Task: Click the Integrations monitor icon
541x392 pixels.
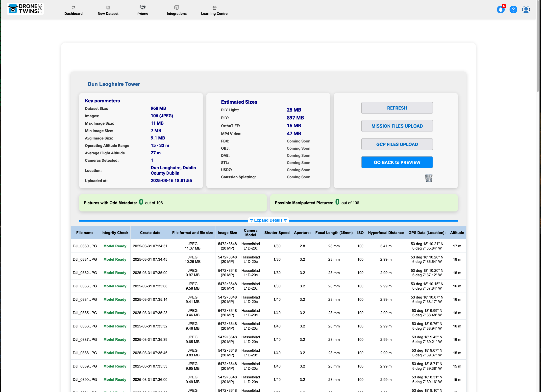Action: click(177, 7)
